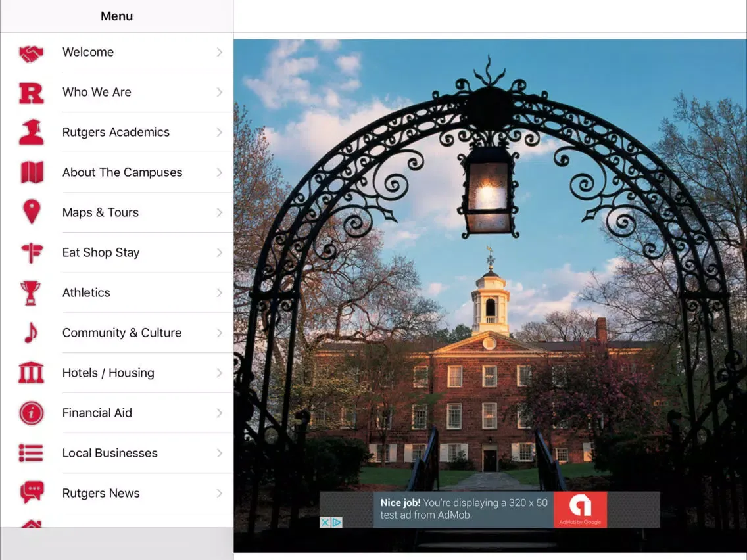This screenshot has height=560, width=747.
Task: Tap the columned building icon for Hotels / Housing
Action: tap(31, 373)
